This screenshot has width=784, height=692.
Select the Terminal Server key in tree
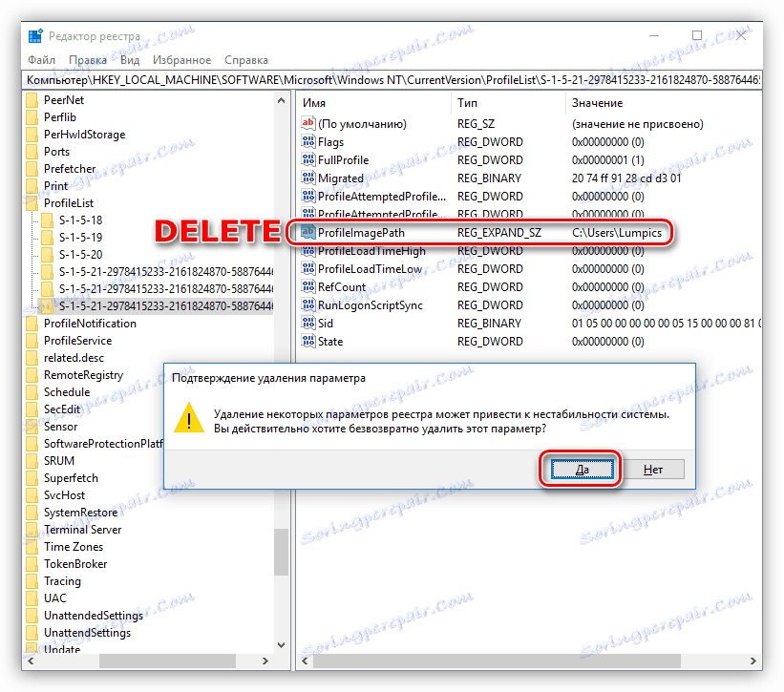(82, 530)
